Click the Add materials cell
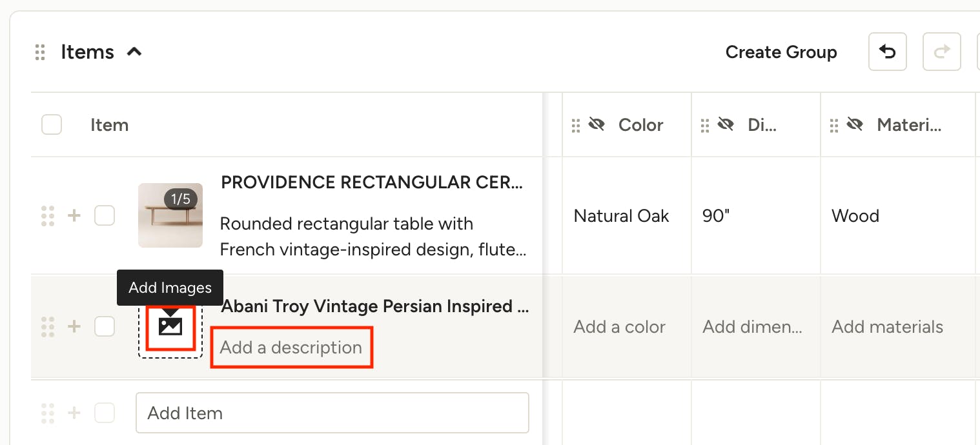 pyautogui.click(x=887, y=327)
